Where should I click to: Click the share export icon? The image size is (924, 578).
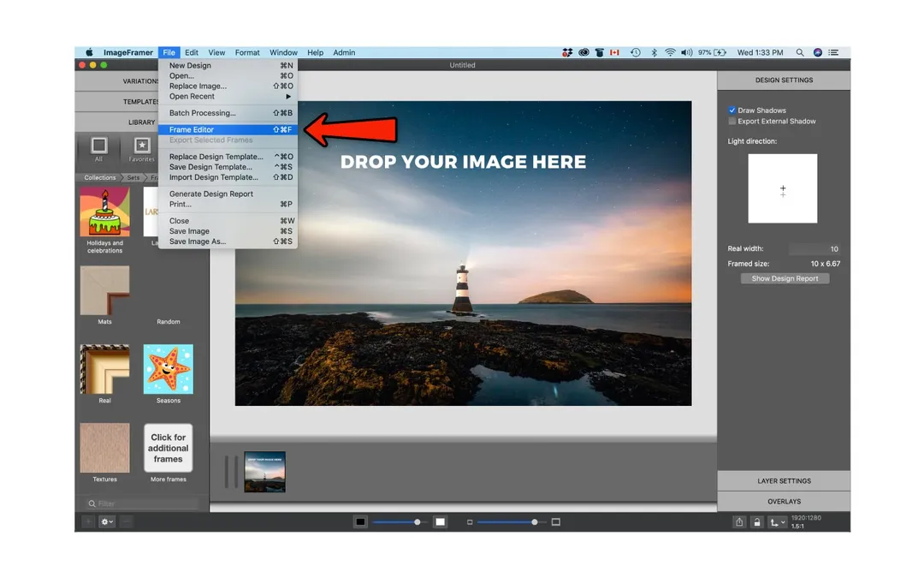click(x=739, y=522)
